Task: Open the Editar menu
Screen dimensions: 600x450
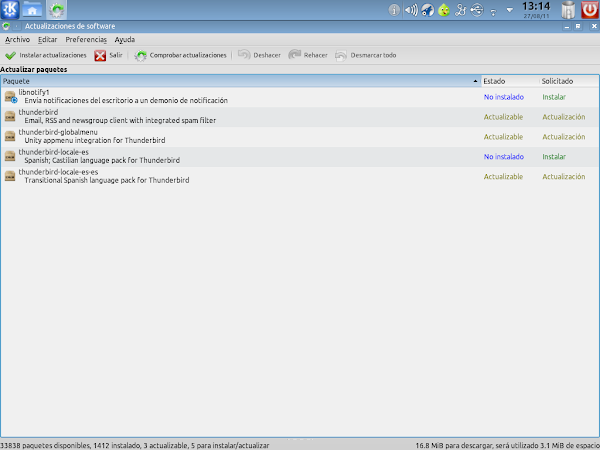Action: 47,39
